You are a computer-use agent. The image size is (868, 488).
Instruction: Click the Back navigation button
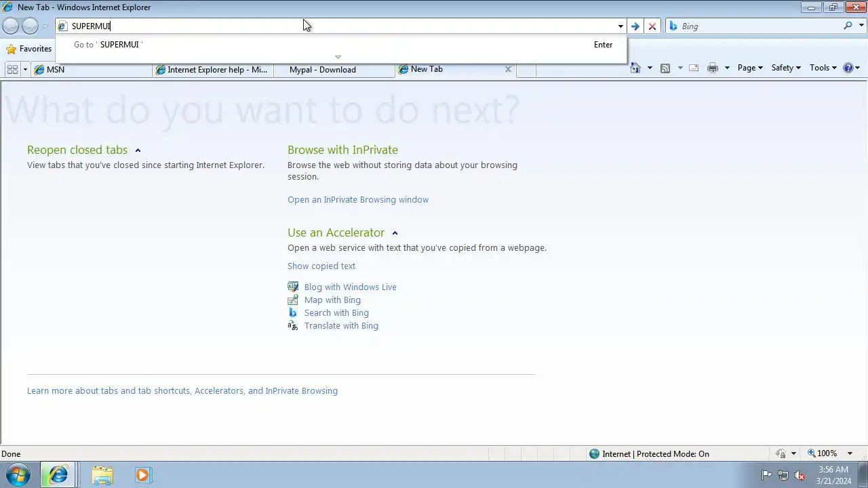pos(10,26)
